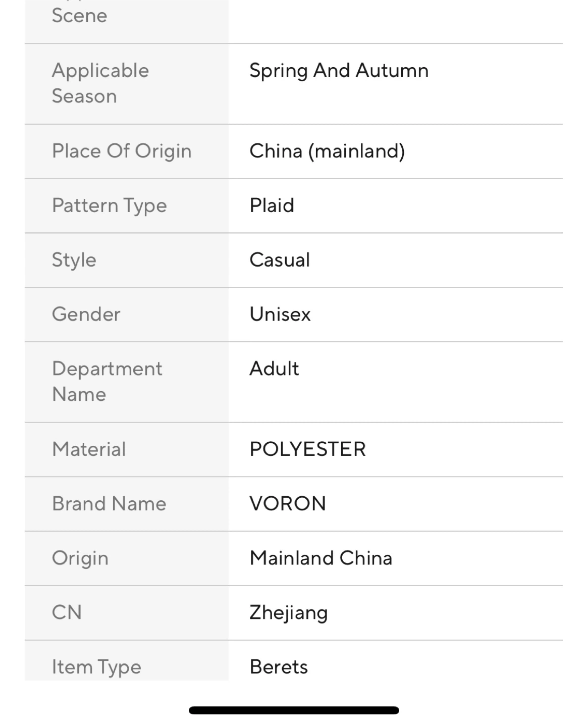Select the Zhejiang value
The height and width of the screenshot is (727, 588).
288,613
